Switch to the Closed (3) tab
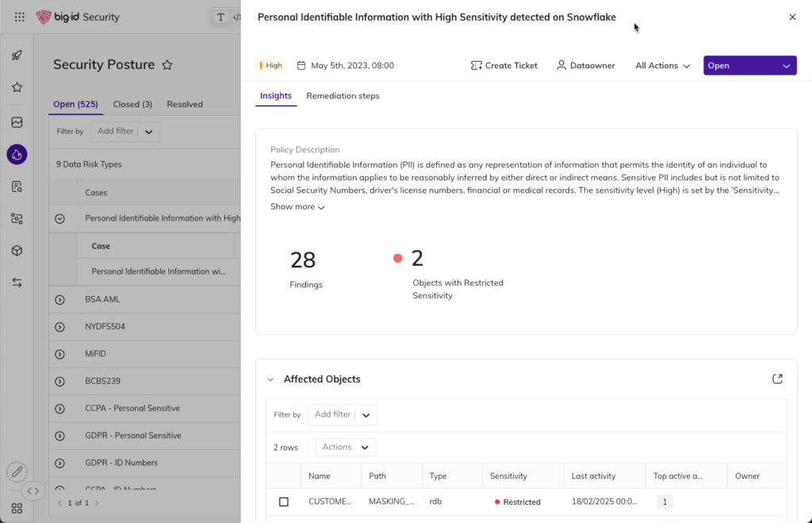 click(x=132, y=104)
